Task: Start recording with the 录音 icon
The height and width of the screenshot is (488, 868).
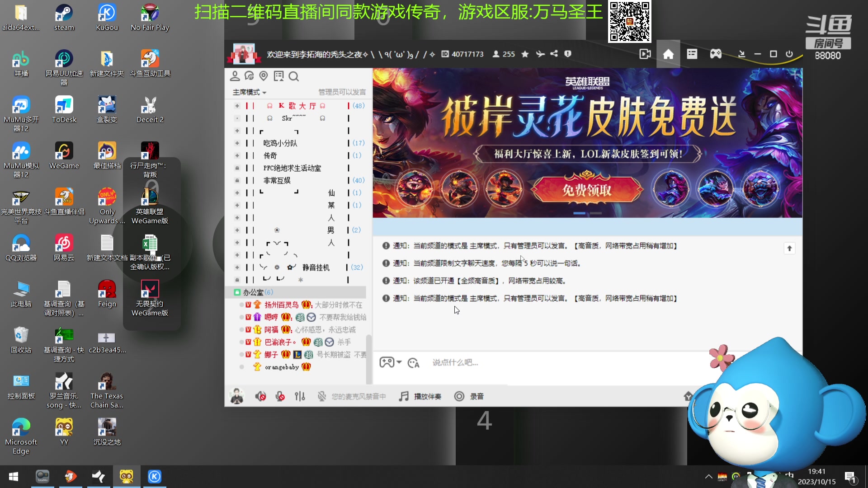Action: [x=469, y=396]
